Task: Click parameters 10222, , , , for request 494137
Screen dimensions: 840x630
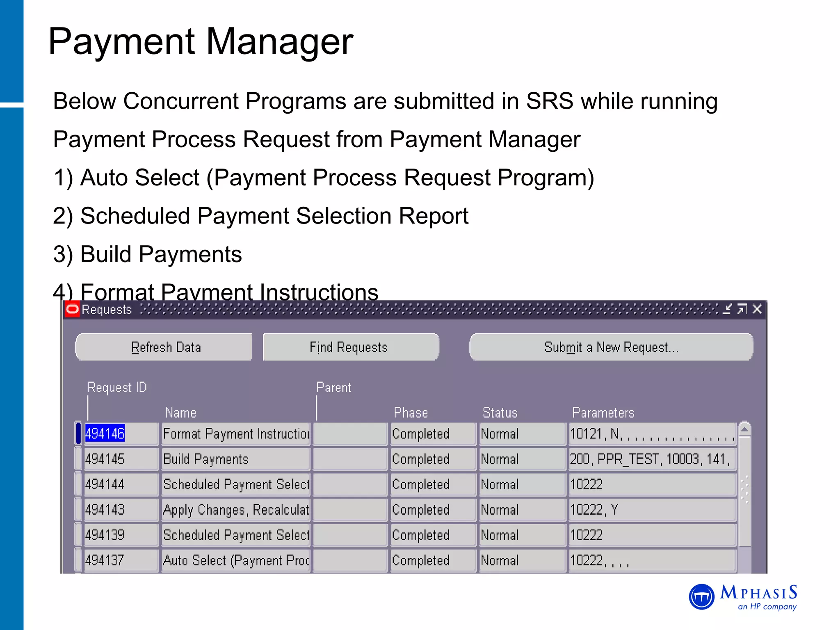Action: pyautogui.click(x=652, y=560)
